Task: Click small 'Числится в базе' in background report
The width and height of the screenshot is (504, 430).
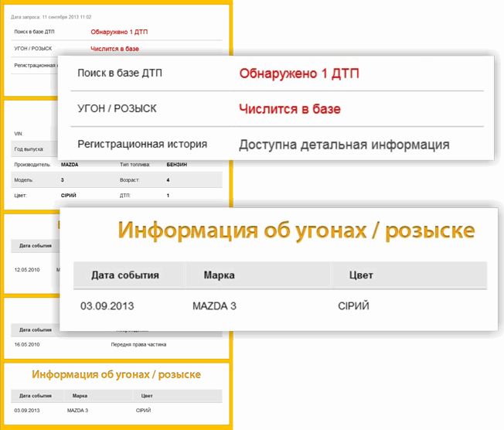Action: point(114,49)
